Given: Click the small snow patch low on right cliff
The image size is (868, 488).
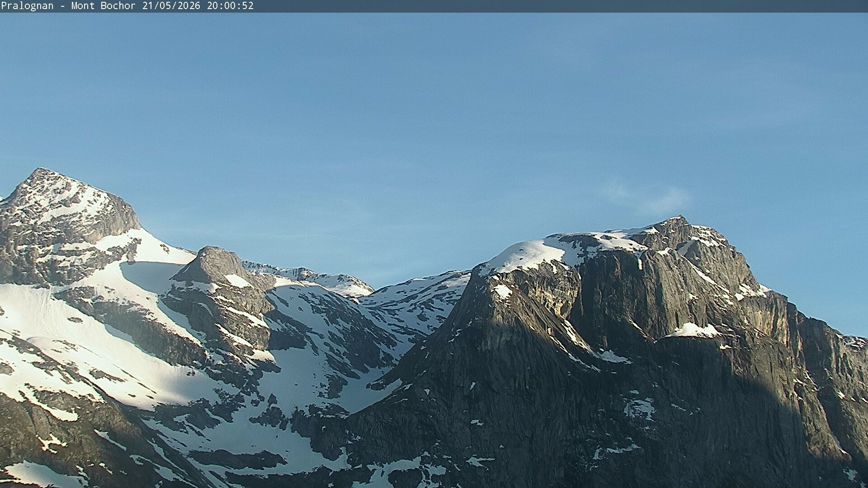Looking at the screenshot, I should (640, 408).
